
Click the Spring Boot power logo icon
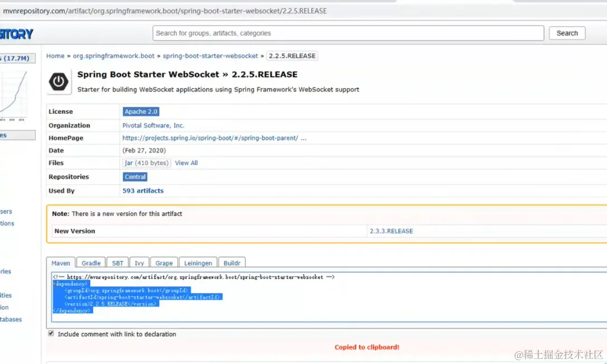click(59, 82)
